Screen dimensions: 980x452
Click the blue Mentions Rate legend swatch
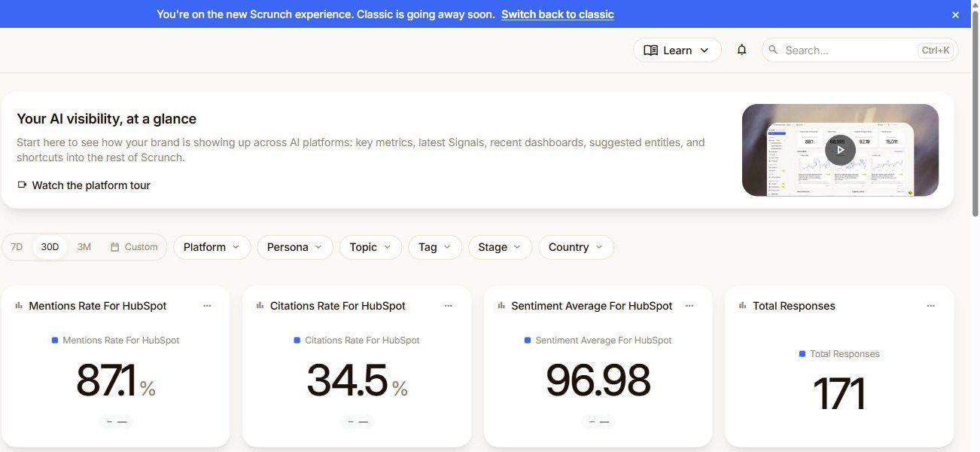[x=55, y=341]
